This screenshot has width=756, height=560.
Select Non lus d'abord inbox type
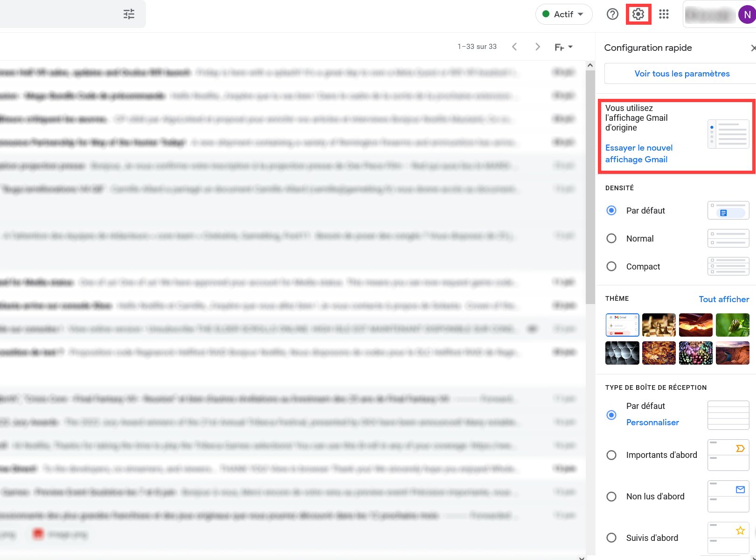coord(611,497)
